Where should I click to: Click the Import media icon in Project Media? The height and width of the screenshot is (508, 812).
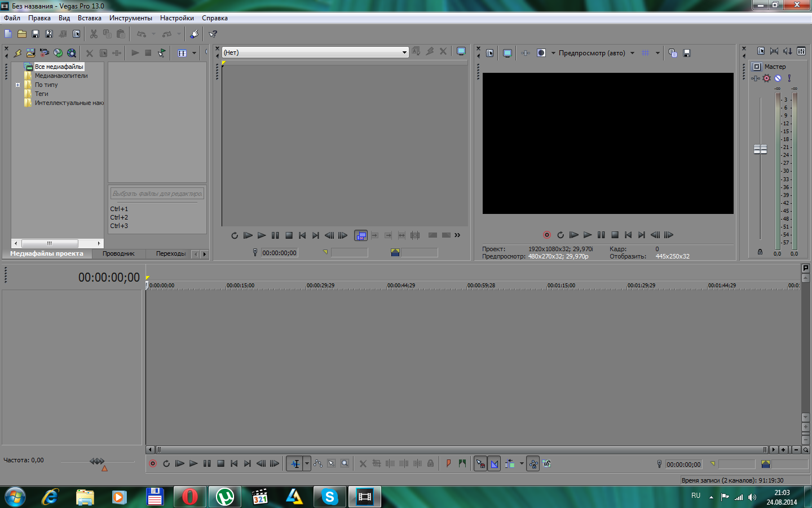tap(17, 53)
